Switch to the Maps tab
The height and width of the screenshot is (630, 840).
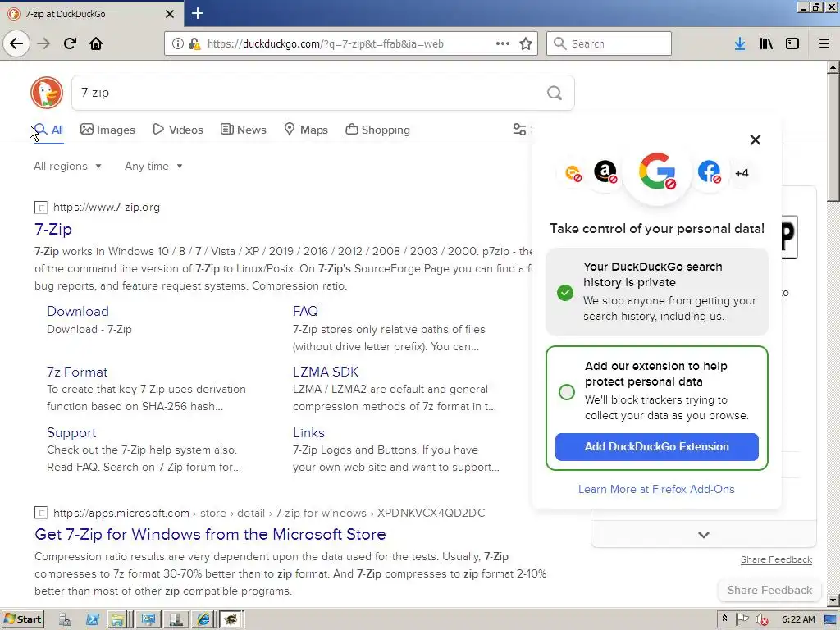(306, 130)
